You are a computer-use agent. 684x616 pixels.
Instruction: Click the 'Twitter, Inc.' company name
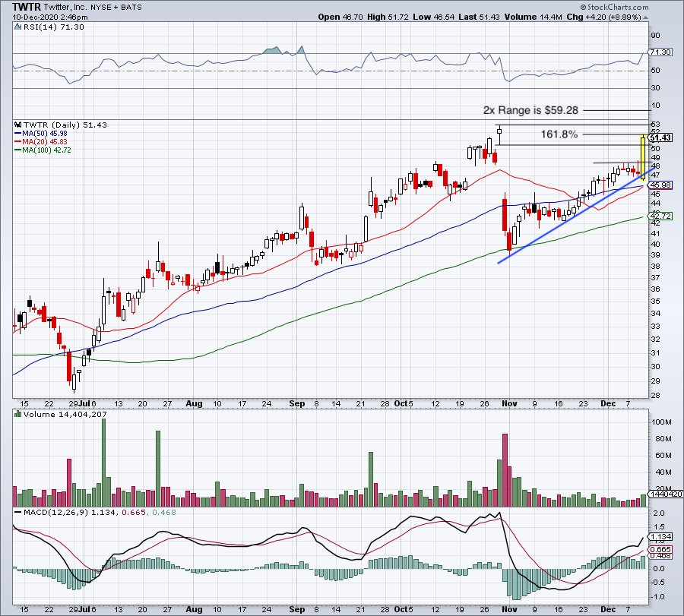(65, 8)
